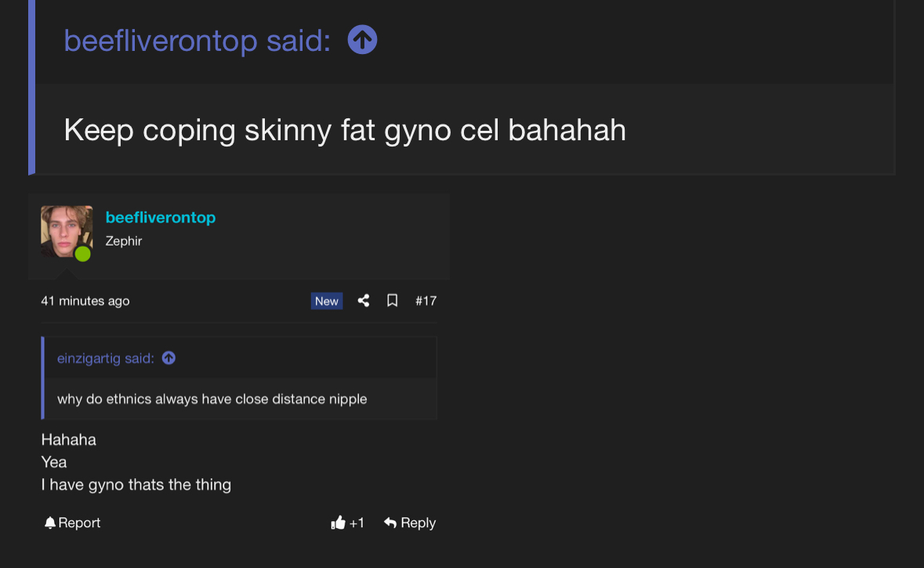
Task: Open the "beefliverontop said:" quote header link
Action: click(x=197, y=41)
